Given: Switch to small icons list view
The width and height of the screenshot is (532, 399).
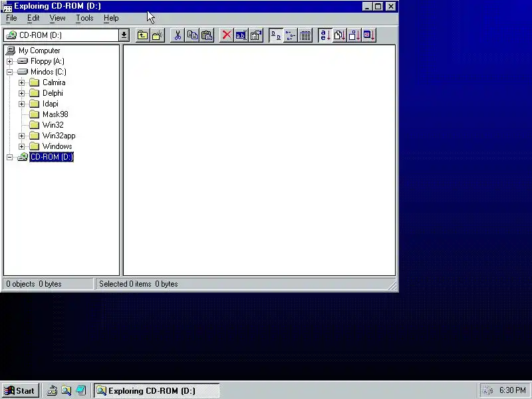Looking at the screenshot, I should [291, 35].
